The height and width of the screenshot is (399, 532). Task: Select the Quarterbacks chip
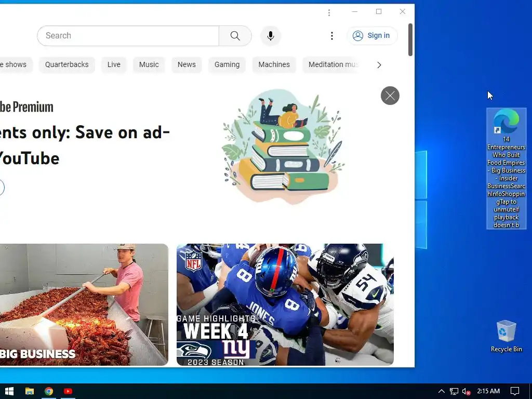point(67,64)
